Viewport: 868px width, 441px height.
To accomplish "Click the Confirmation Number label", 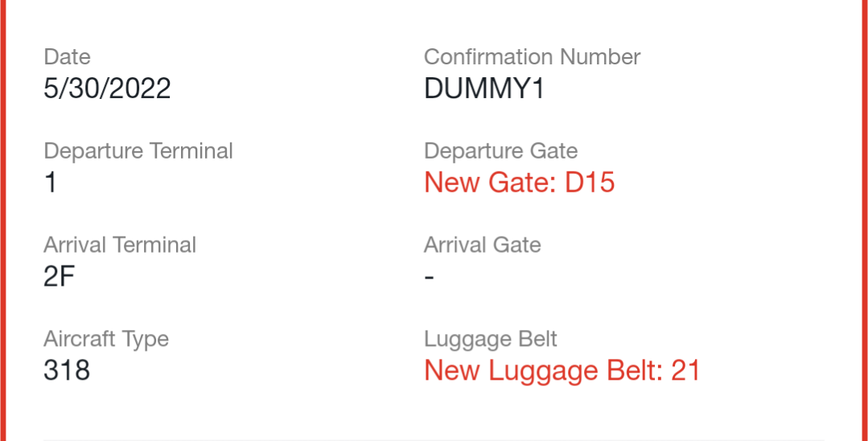I will click(532, 56).
